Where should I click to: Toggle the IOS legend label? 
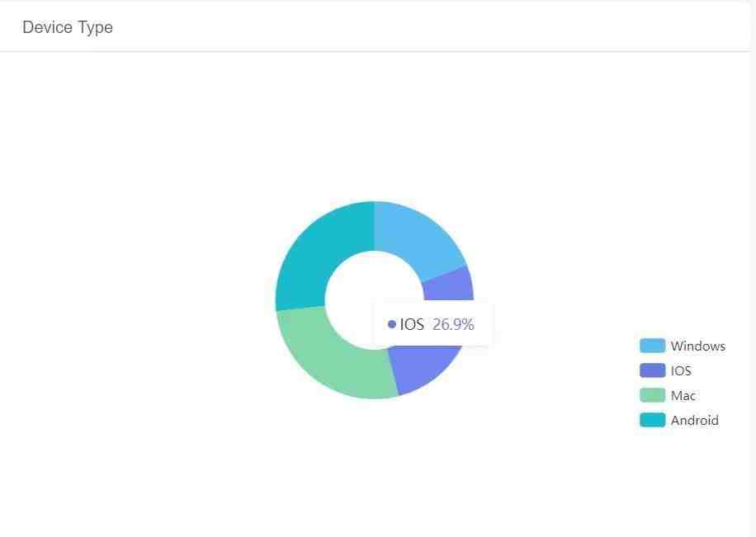(x=681, y=370)
